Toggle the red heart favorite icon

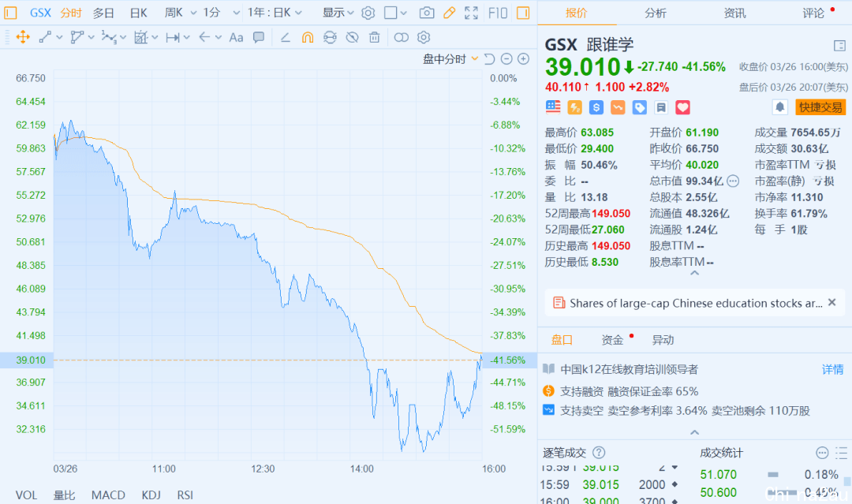click(x=683, y=107)
